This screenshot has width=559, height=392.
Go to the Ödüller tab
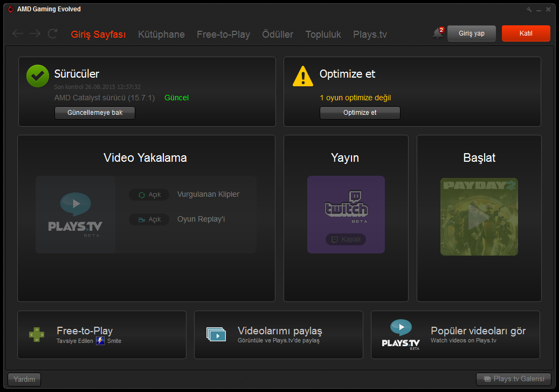[278, 35]
